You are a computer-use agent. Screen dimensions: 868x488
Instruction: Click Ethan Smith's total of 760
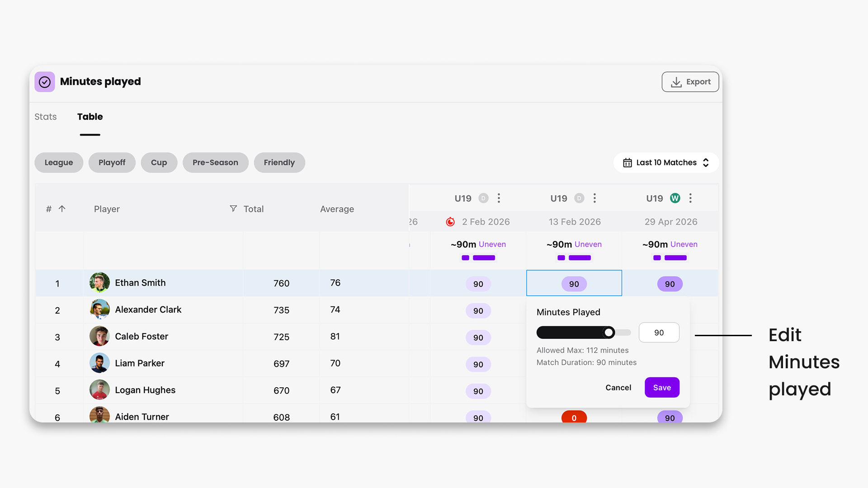click(x=281, y=283)
